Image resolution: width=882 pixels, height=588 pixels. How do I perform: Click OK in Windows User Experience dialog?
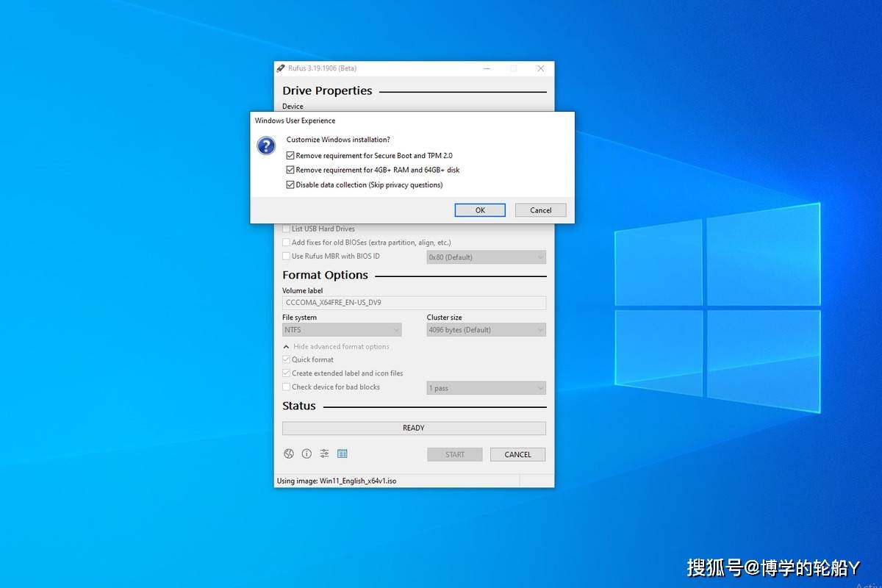point(480,210)
